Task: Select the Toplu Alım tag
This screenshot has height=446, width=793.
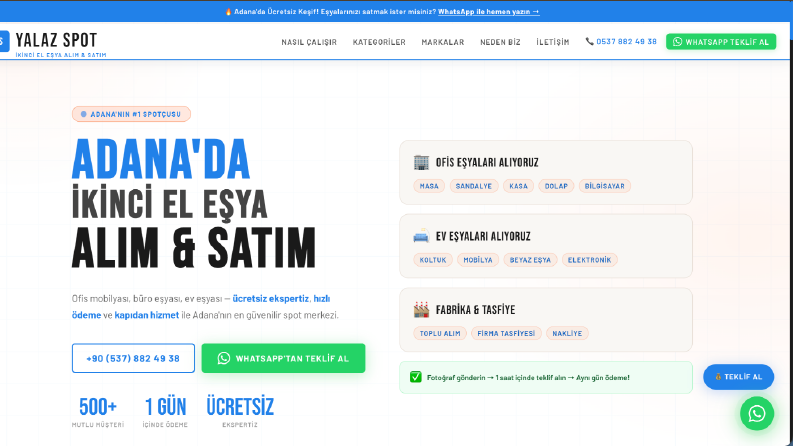Action: click(440, 333)
